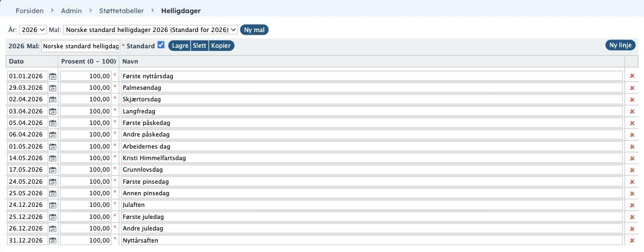Delete the Nyttårsaften row
The image size is (644, 252).
tap(632, 240)
